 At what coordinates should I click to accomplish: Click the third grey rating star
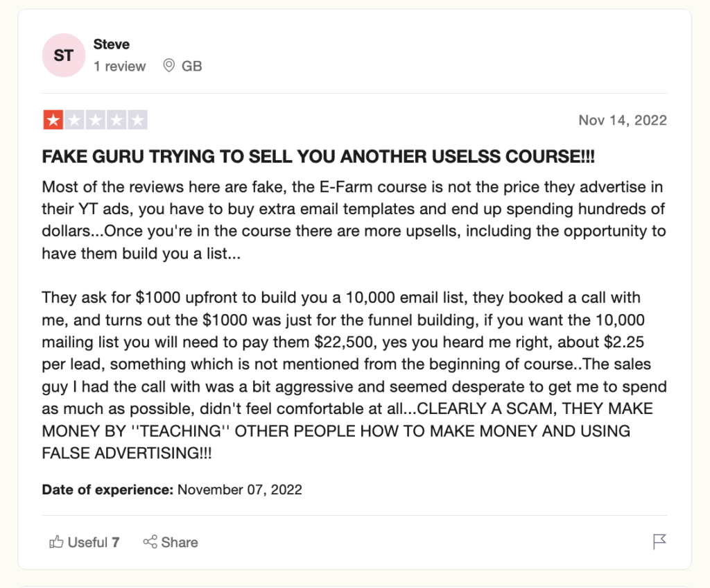click(x=96, y=120)
